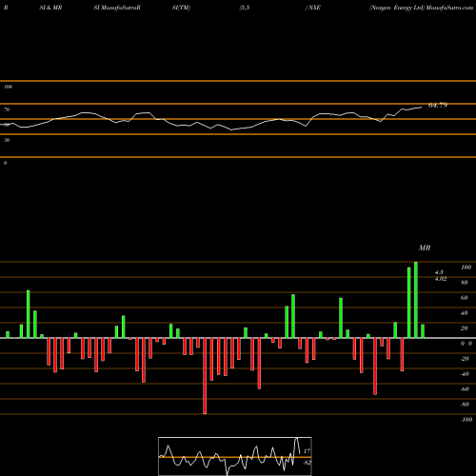Click the MR axis label -80
Viewport: 476px width, 476px height.
(465, 405)
